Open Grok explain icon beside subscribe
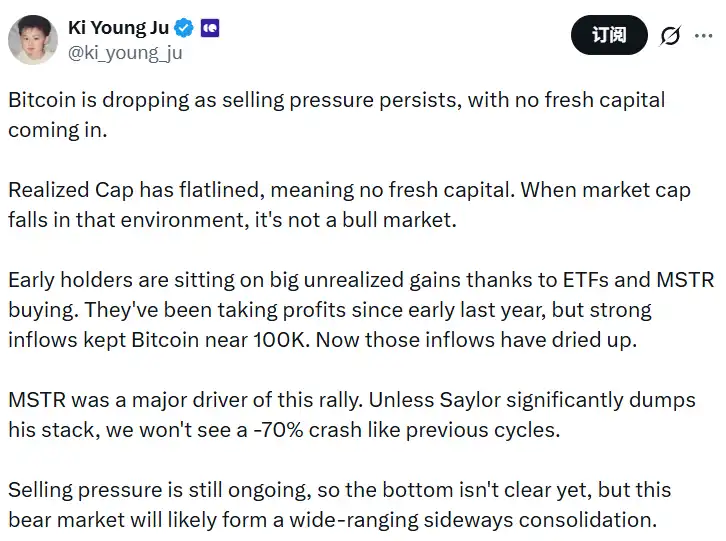The width and height of the screenshot is (726, 541). [670, 36]
